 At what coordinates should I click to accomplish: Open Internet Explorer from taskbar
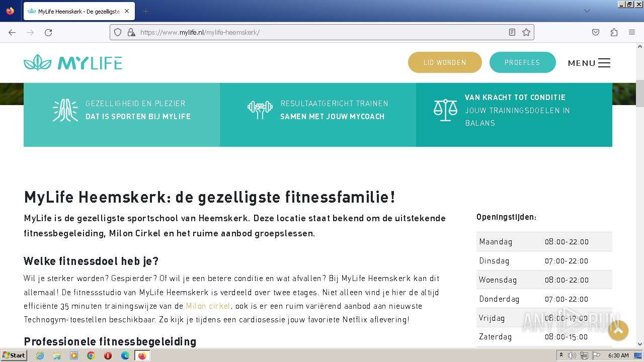coord(40,355)
